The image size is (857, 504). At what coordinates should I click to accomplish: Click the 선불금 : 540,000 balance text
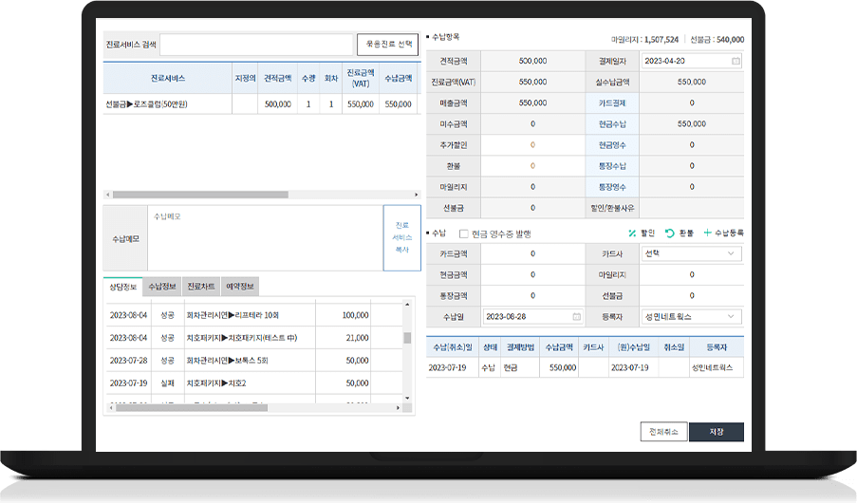point(717,39)
